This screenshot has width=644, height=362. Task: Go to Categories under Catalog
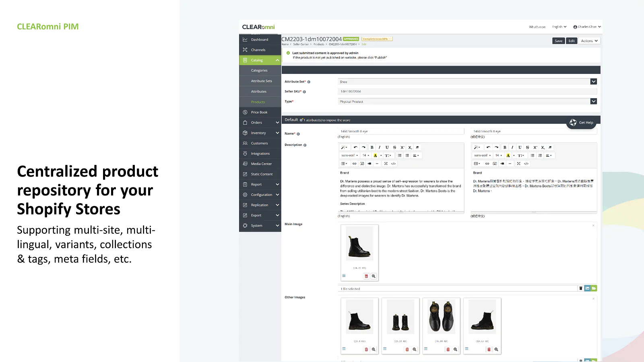point(260,70)
